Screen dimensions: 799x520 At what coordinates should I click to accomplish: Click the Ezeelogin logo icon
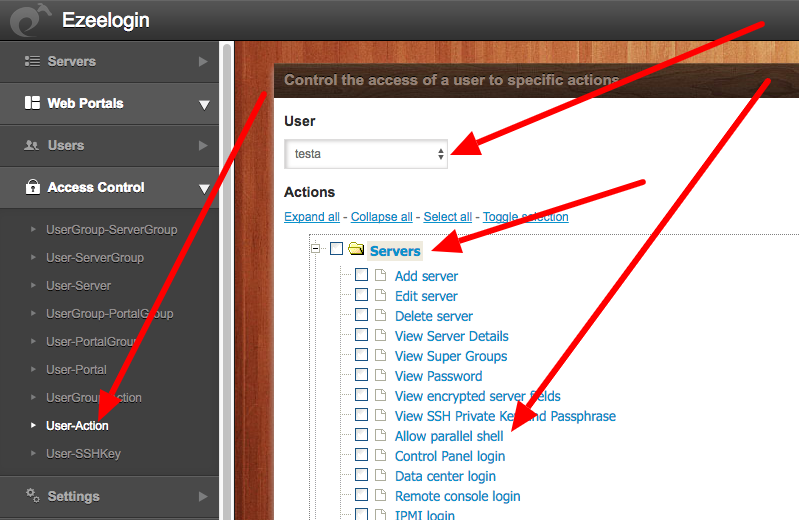(30, 20)
